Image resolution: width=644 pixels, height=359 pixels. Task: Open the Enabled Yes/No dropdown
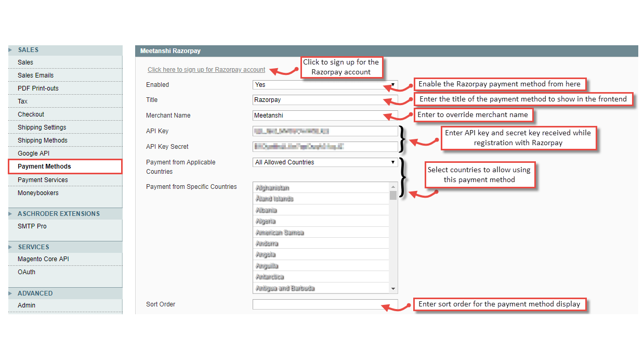pyautogui.click(x=325, y=84)
